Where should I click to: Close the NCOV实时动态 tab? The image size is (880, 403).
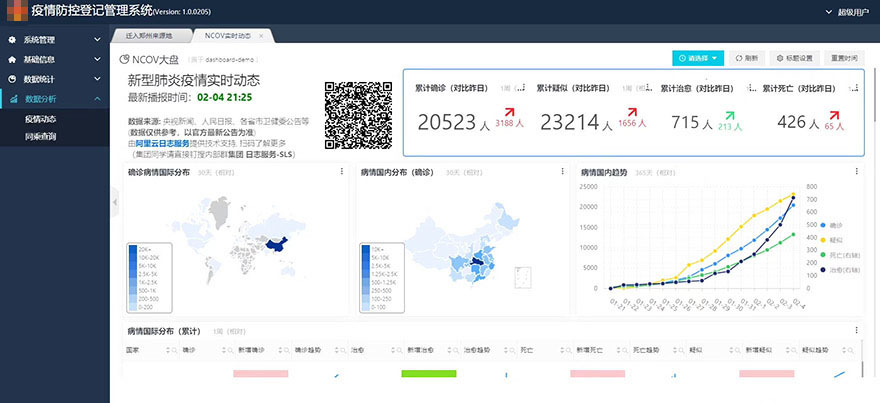(262, 35)
